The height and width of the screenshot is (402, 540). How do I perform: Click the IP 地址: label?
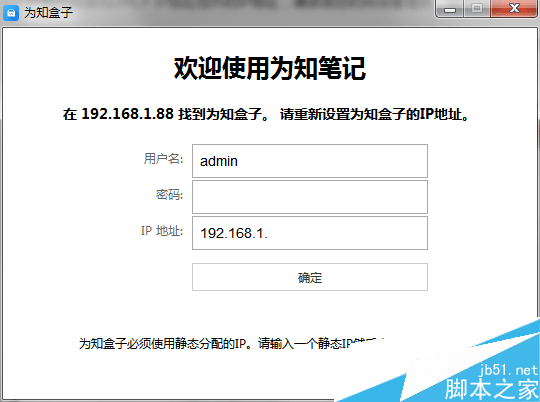pos(162,231)
